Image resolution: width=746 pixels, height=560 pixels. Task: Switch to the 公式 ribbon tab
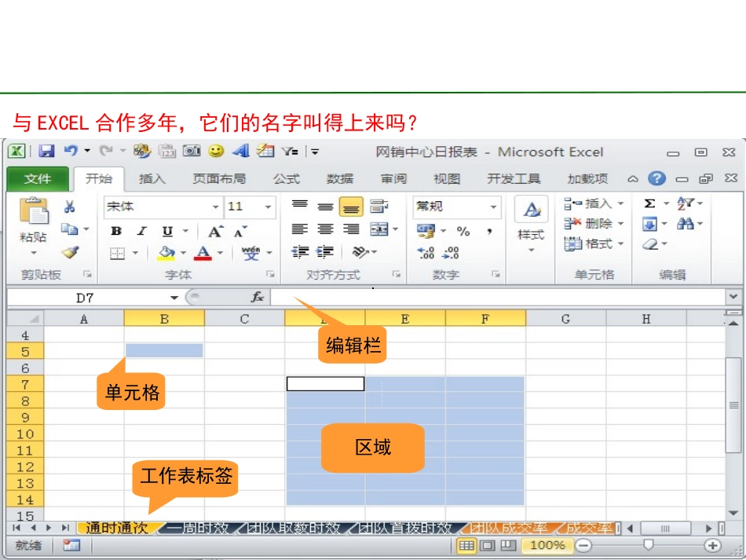click(x=286, y=179)
